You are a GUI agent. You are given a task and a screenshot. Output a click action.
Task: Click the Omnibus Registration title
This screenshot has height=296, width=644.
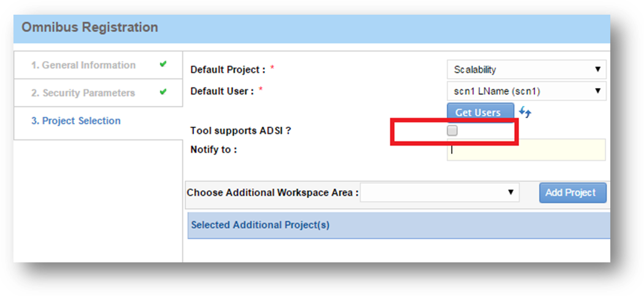(90, 28)
